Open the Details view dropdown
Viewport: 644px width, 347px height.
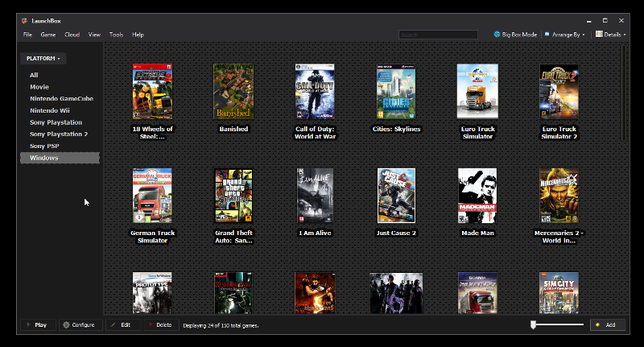point(611,35)
